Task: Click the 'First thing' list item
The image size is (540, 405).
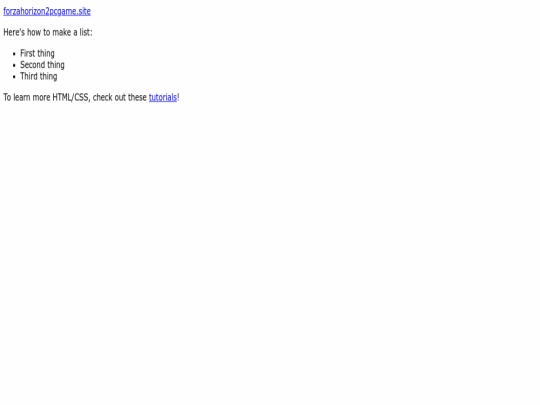Action: 37,53
